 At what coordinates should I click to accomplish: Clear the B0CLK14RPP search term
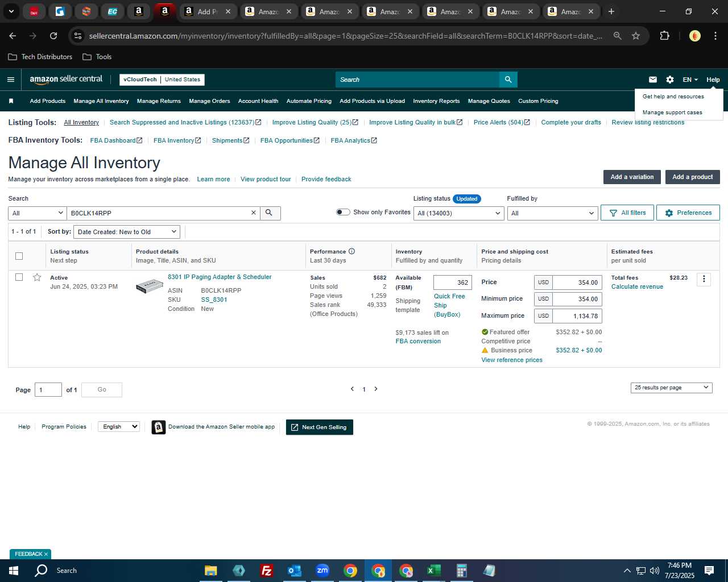pyautogui.click(x=254, y=213)
